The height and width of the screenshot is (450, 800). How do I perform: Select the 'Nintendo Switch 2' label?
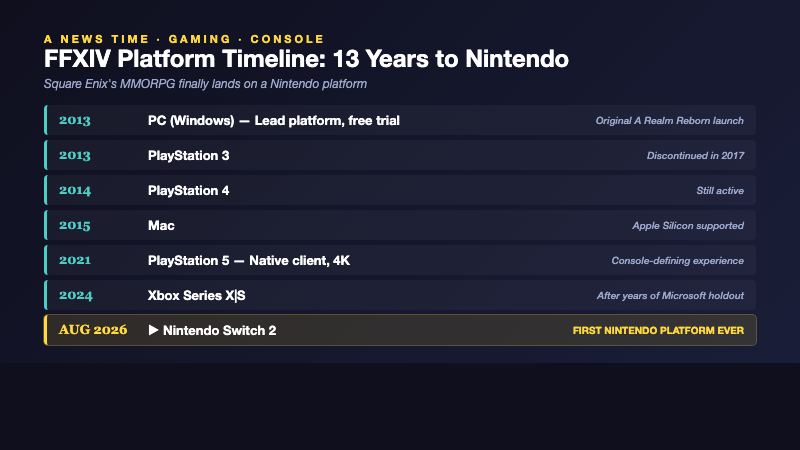tap(219, 330)
